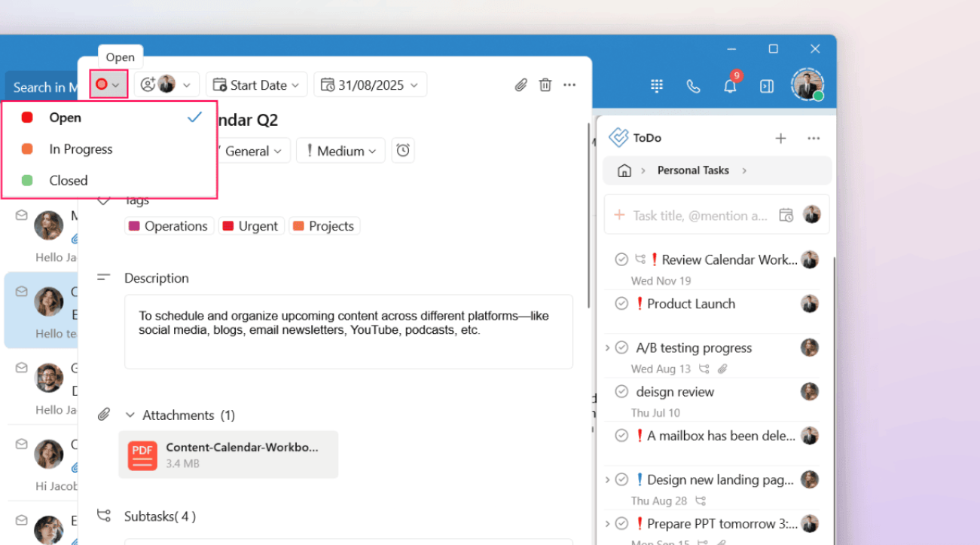Delete the task with the trash icon
The width and height of the screenshot is (980, 545).
tap(545, 85)
